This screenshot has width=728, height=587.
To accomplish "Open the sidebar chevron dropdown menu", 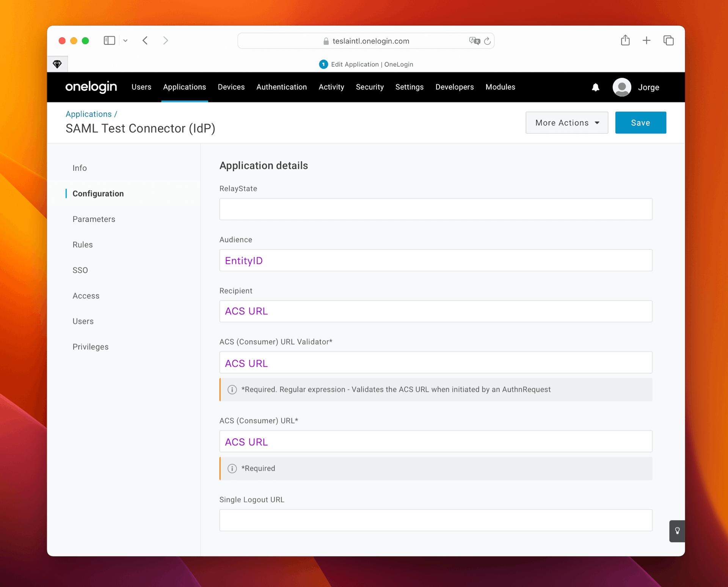I will [x=126, y=40].
